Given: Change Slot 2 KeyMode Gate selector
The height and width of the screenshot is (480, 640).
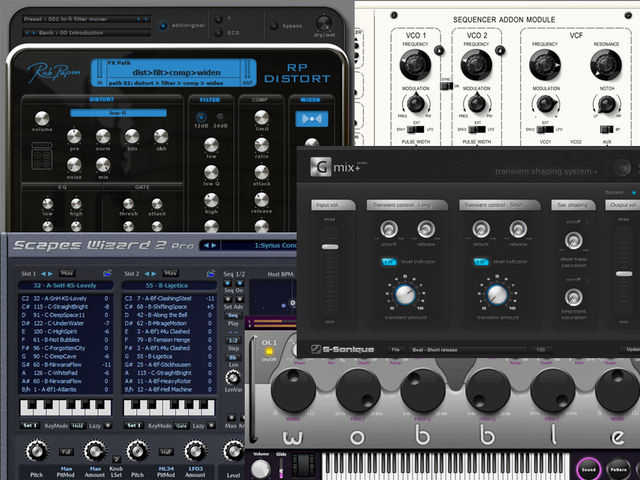Looking at the screenshot, I should coord(181,426).
